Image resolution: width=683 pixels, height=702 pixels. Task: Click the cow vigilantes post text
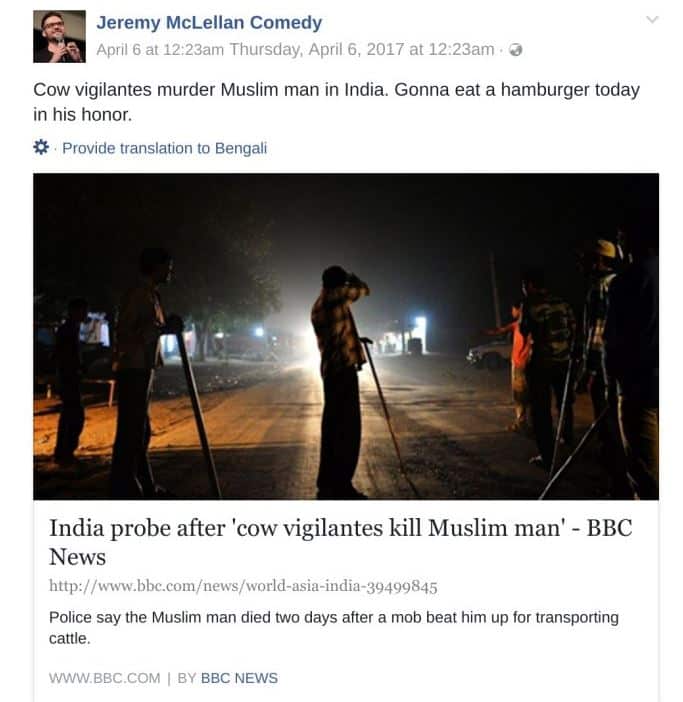click(x=336, y=102)
